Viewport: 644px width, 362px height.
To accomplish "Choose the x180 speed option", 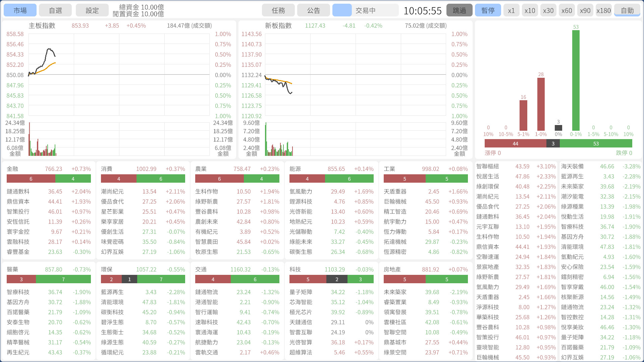I will pyautogui.click(x=603, y=10).
